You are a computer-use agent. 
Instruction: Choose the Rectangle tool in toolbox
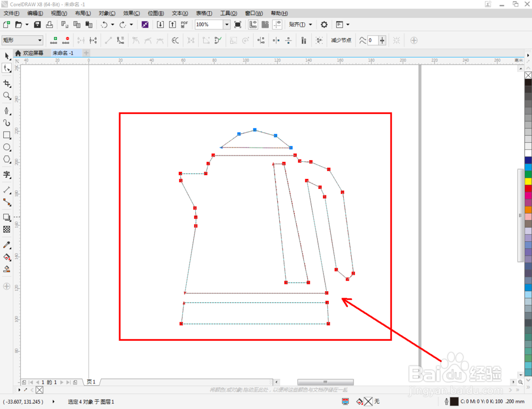click(7, 135)
